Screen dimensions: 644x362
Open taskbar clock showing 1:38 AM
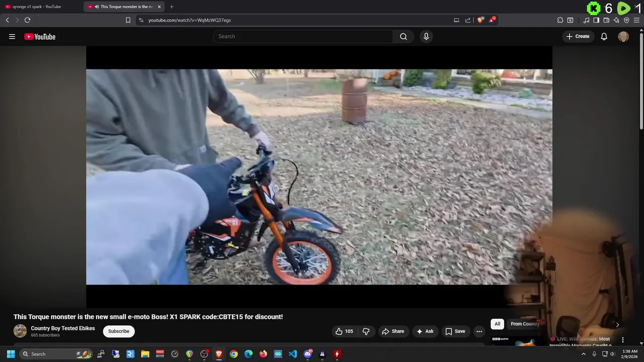pyautogui.click(x=630, y=354)
